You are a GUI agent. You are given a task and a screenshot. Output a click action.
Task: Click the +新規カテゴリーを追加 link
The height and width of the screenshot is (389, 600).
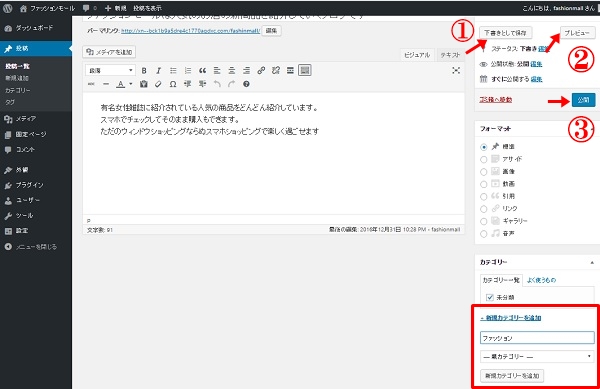tap(510, 318)
